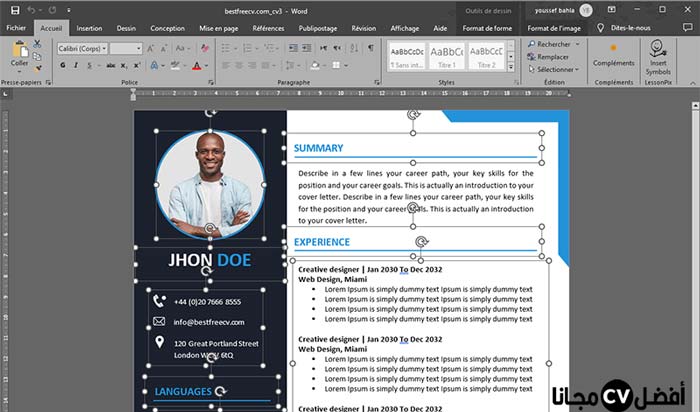This screenshot has width=700, height=412.
Task: Switch to the Conception tab
Action: point(167,28)
